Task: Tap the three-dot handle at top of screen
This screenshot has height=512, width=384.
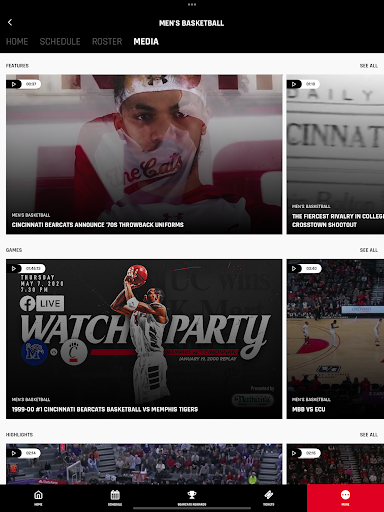Action: pyautogui.click(x=192, y=4)
